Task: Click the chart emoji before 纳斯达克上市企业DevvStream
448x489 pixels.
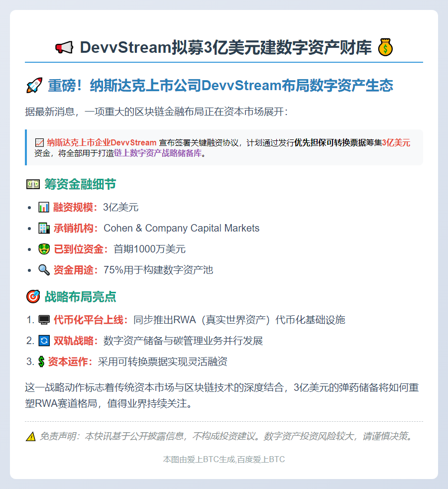Action: click(39, 143)
